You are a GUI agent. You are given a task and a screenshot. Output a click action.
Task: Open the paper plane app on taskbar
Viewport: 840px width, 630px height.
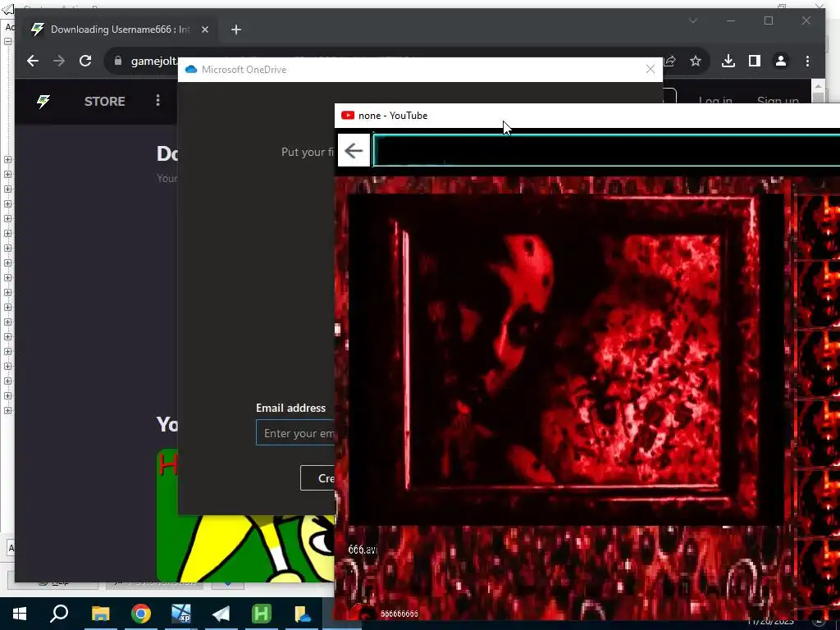pos(221,614)
